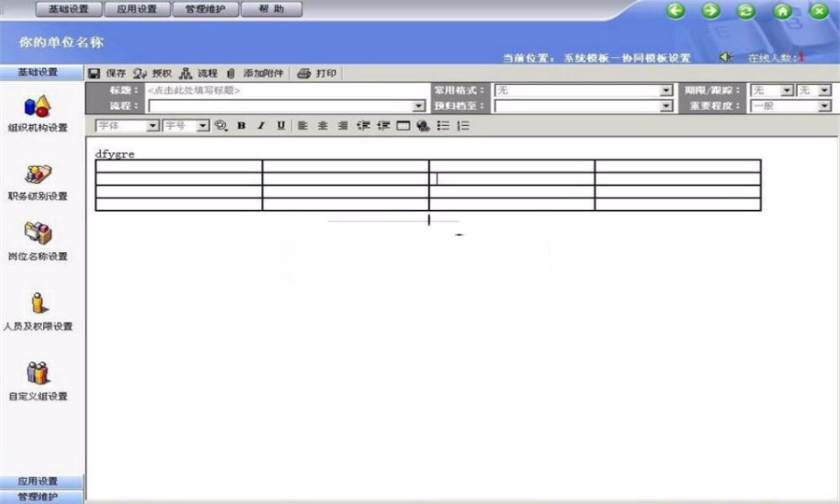Click the 标题 title input field
The image size is (840, 504).
[287, 91]
